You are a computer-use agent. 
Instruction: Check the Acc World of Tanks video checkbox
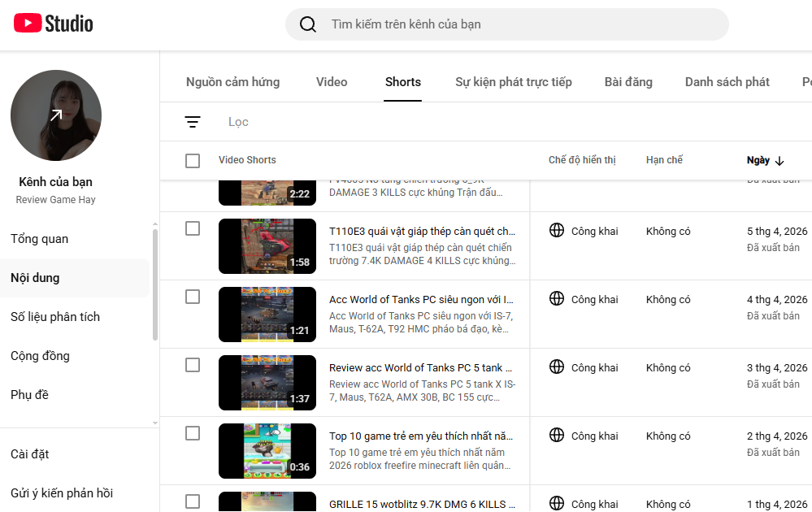point(193,297)
